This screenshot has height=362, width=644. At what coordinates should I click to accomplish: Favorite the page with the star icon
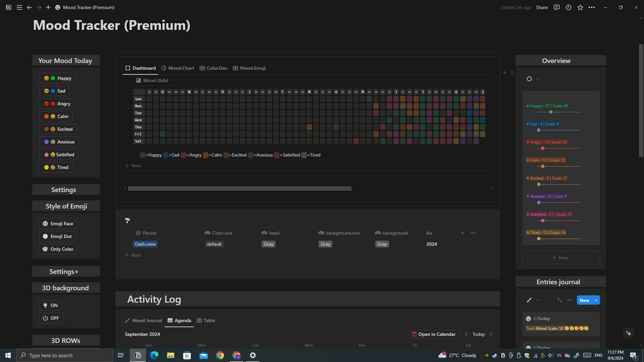coord(581,8)
